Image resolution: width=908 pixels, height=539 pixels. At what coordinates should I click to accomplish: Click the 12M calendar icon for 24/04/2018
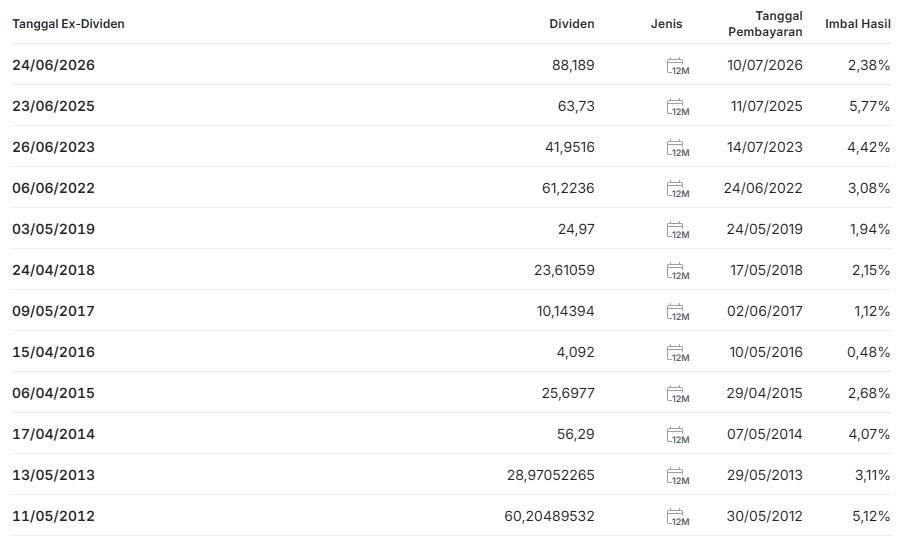click(x=678, y=271)
